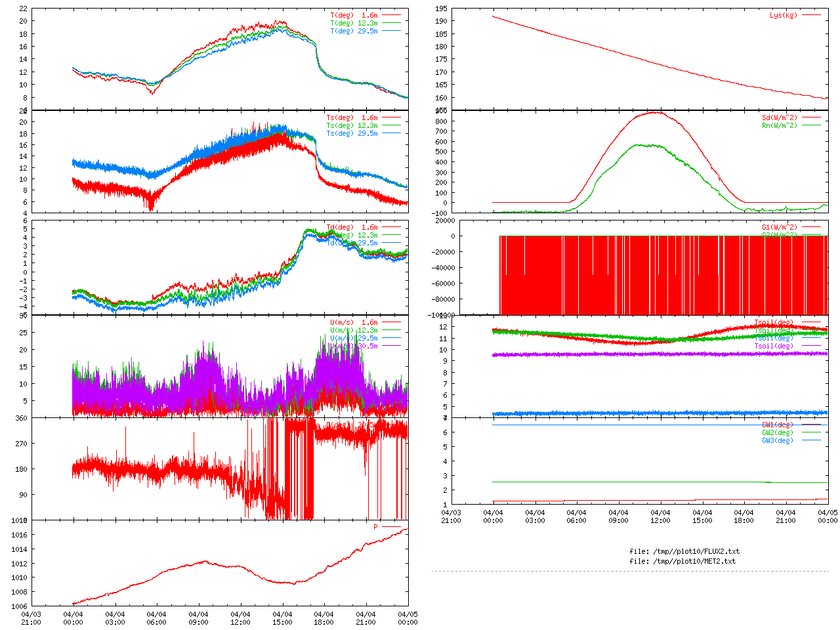
Task: Click the 04/04 12:00 tick under GW plot
Action: (x=660, y=516)
